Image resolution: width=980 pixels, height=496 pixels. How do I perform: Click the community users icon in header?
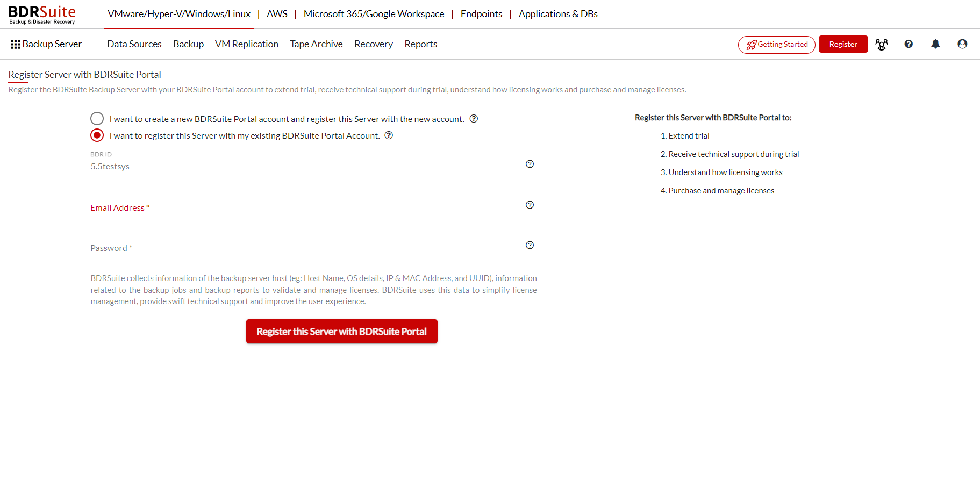tap(882, 44)
